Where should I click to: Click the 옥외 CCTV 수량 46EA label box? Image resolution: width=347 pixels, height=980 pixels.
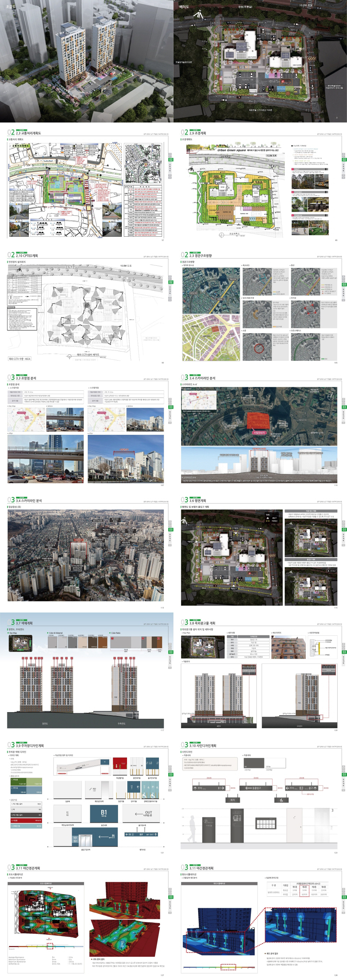point(20,359)
